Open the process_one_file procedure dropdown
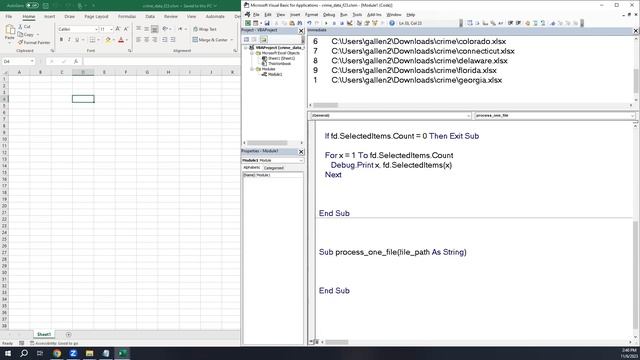Screen dimensions: 640x360 (x=632, y=116)
